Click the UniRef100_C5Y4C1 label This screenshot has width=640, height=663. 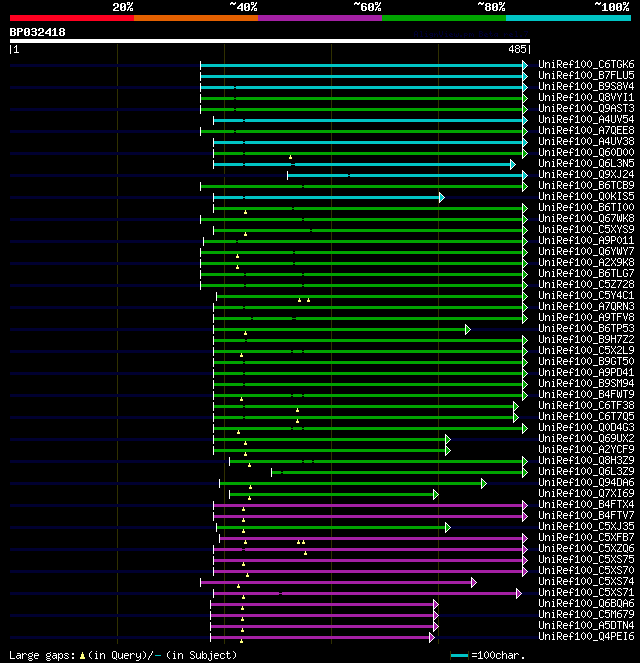[x=586, y=295]
